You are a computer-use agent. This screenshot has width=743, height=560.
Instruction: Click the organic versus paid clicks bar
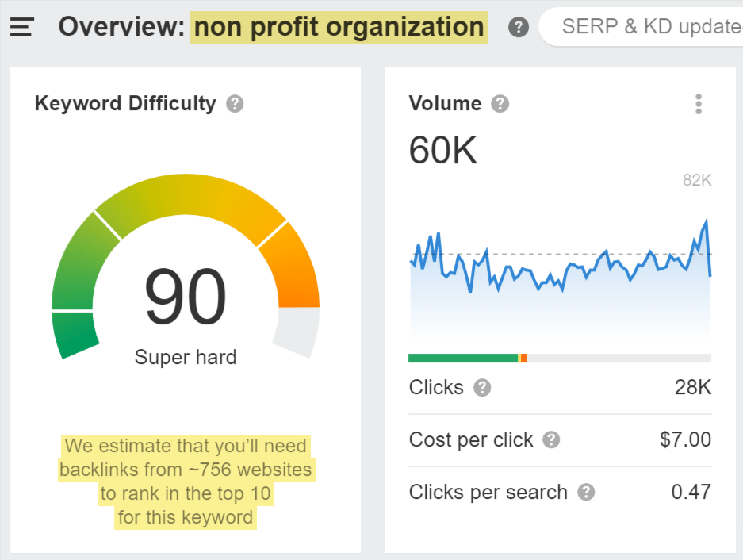click(x=559, y=358)
